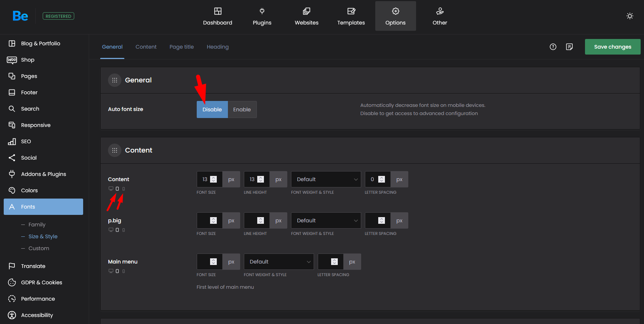Open Responsive options in sidebar
The width and height of the screenshot is (644, 324).
[x=43, y=125]
